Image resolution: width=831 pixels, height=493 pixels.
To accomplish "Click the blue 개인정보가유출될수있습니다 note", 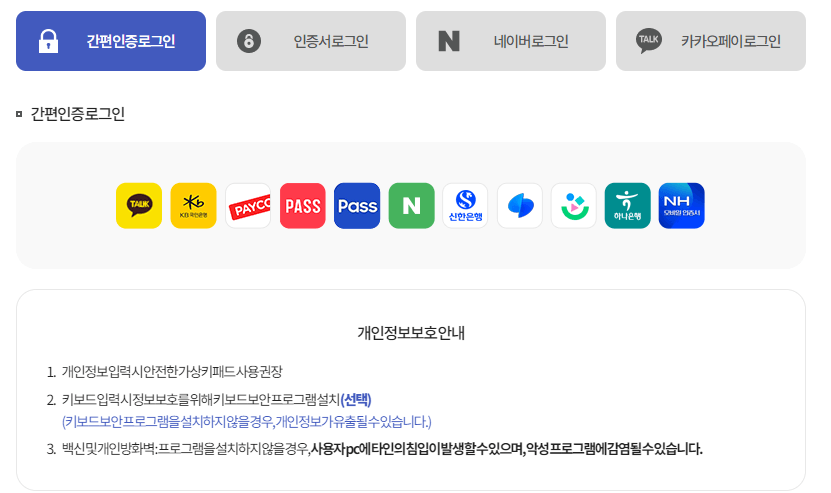I will 247,422.
